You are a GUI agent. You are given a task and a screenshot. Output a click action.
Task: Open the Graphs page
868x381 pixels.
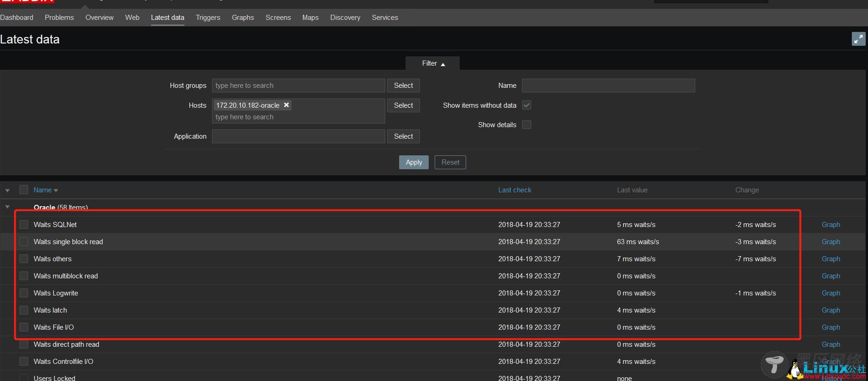tap(243, 18)
